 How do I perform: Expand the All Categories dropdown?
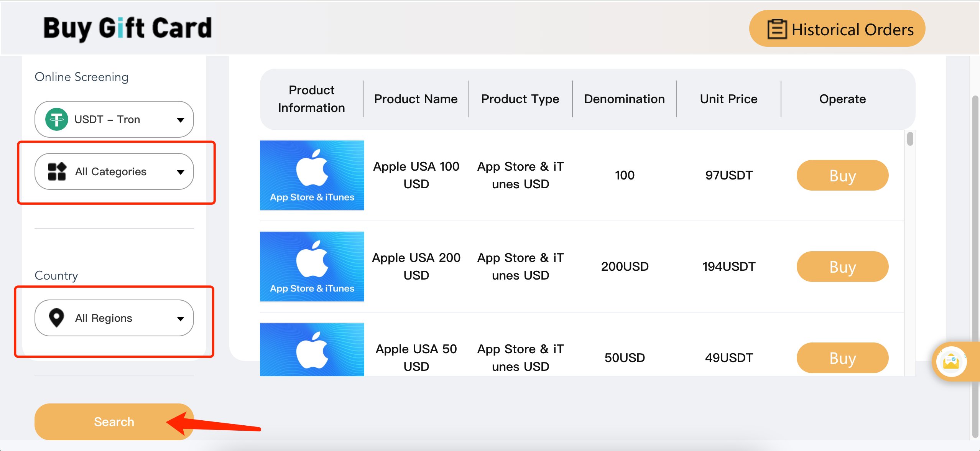[x=114, y=171]
